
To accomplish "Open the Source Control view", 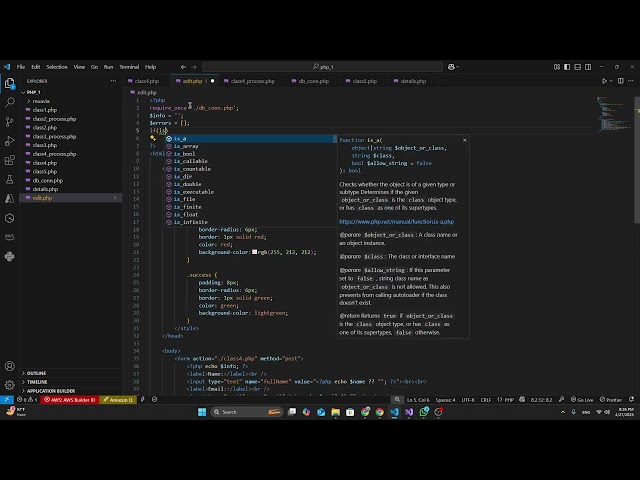I will pos(10,121).
